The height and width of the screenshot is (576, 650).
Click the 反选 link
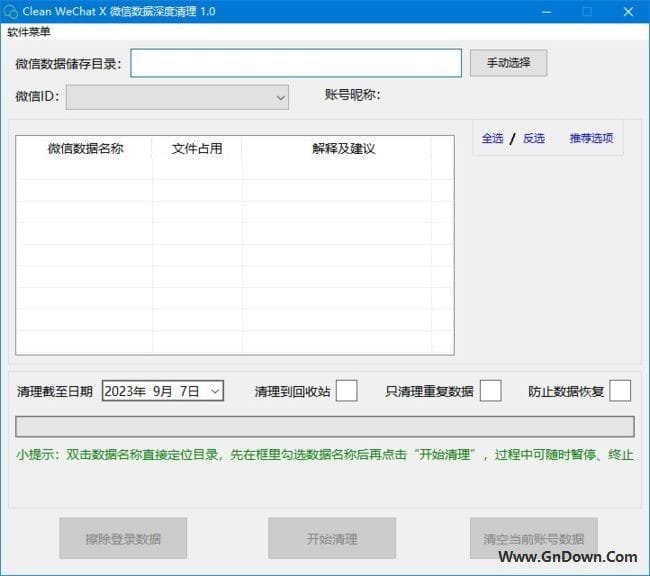534,138
